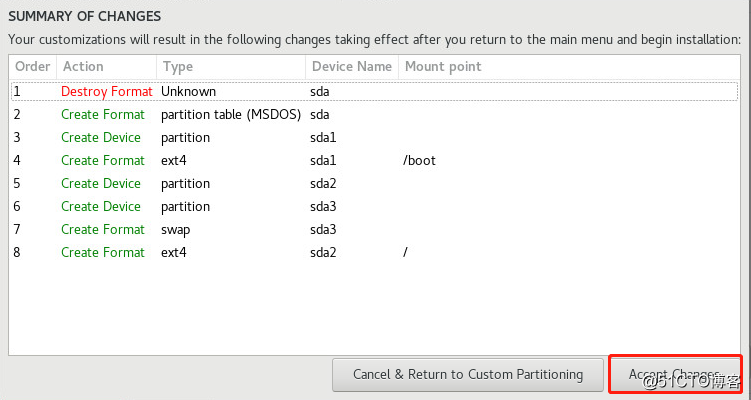Image resolution: width=751 pixels, height=400 pixels.
Task: Select ext4 type in row 8
Action: (x=173, y=252)
